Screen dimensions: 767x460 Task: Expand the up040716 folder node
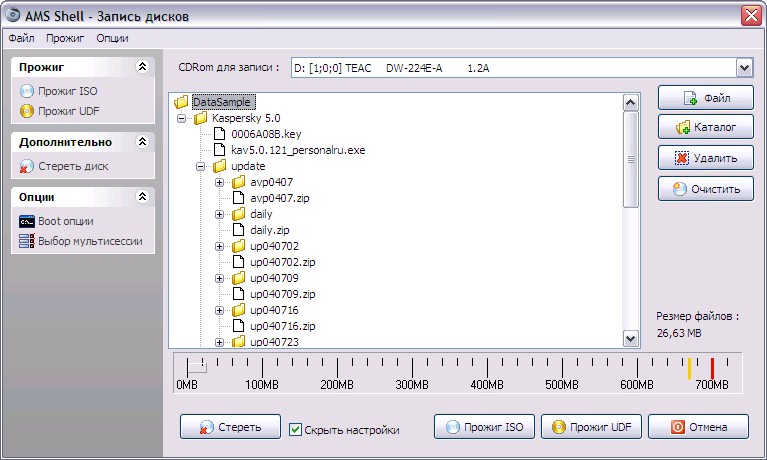(220, 310)
